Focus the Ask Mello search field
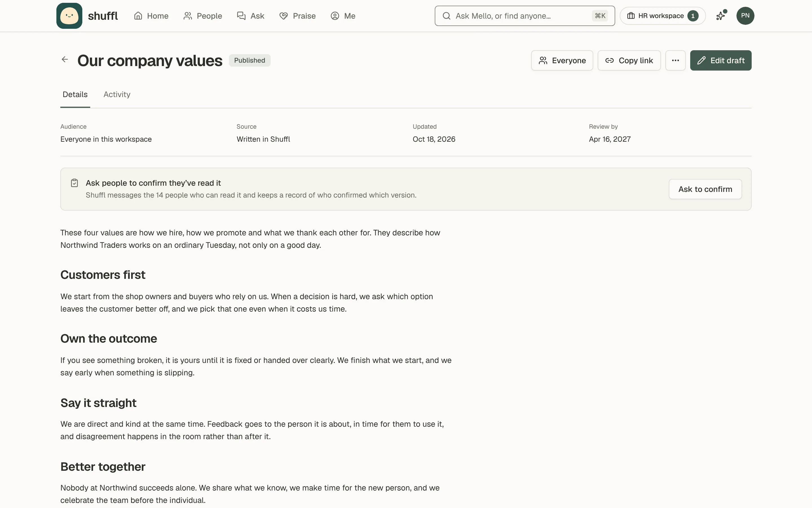The height and width of the screenshot is (508, 812). tap(525, 16)
